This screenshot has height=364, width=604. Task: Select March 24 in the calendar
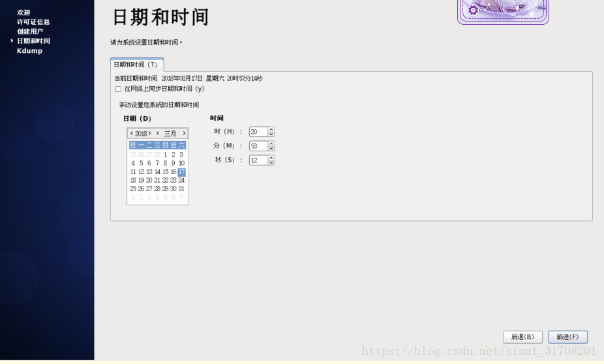(x=181, y=180)
